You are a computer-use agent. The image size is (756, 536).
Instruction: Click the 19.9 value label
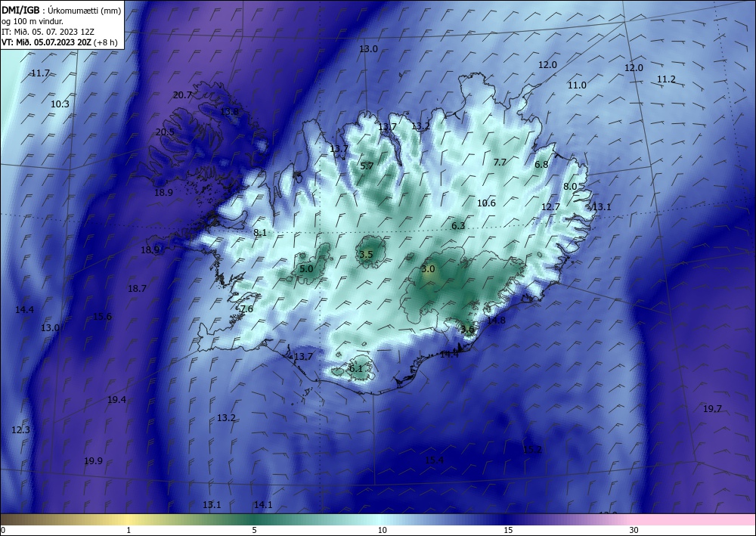coord(93,461)
